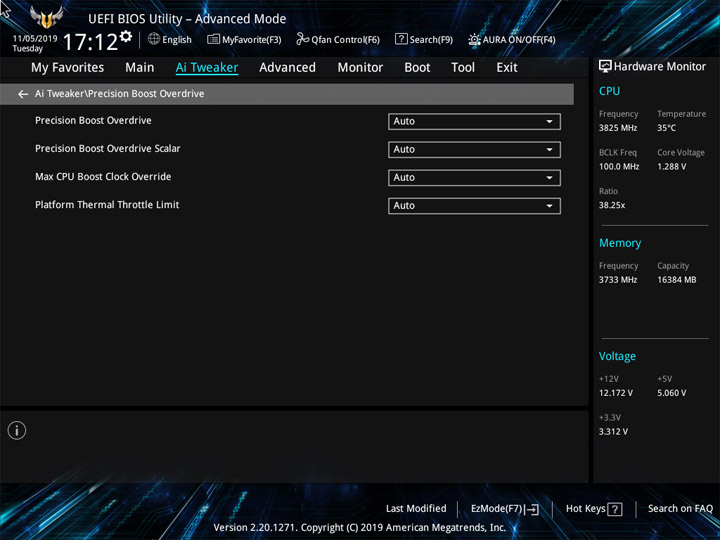This screenshot has width=720, height=540.
Task: Click the Max CPU Boost Clock Override label
Action: [x=103, y=176]
